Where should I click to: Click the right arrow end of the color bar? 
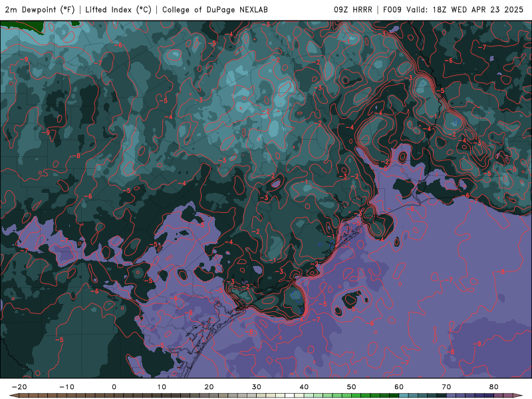518,396
